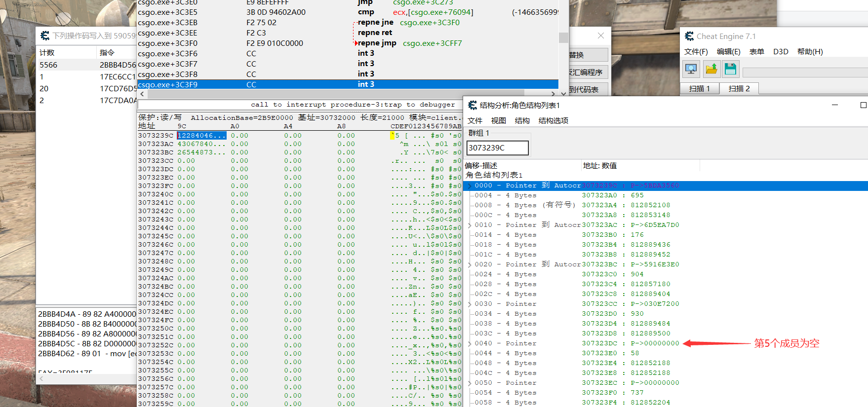Viewport: 868px width, 407px height.
Task: Minimize the structure analysis window
Action: 835,105
